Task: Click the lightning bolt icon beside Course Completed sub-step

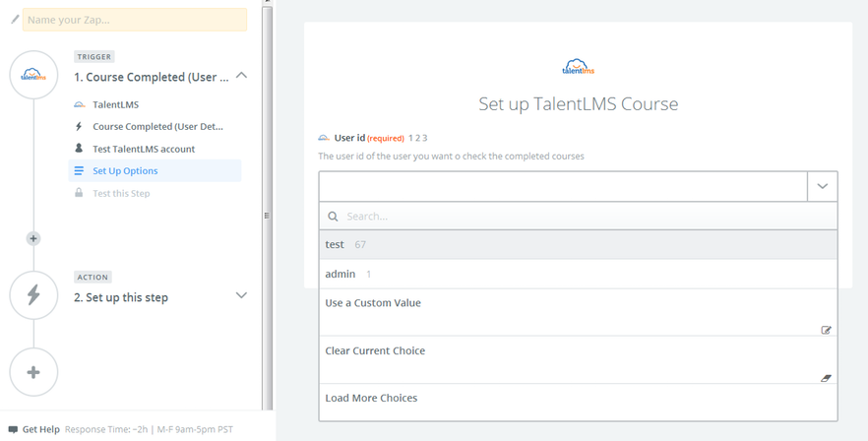Action: [x=79, y=126]
